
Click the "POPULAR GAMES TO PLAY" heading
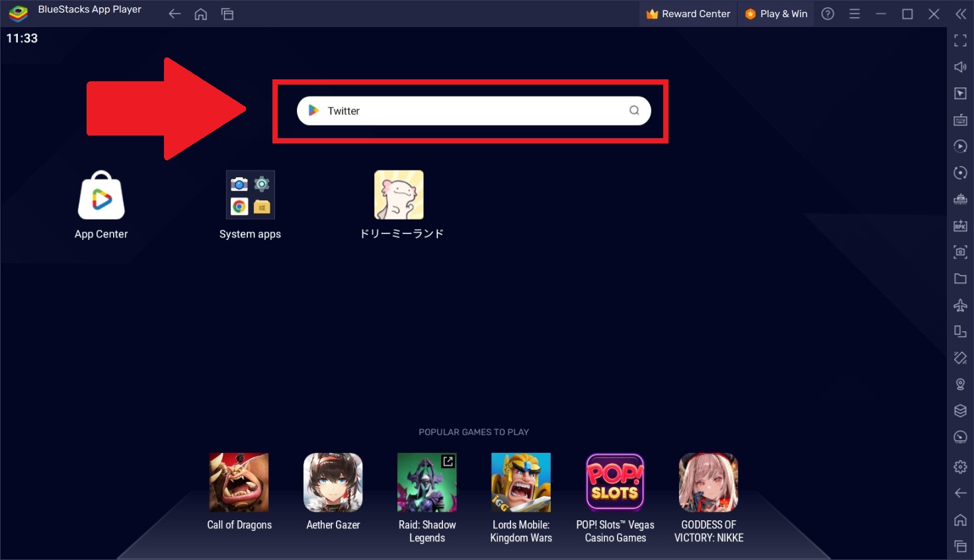click(x=473, y=432)
